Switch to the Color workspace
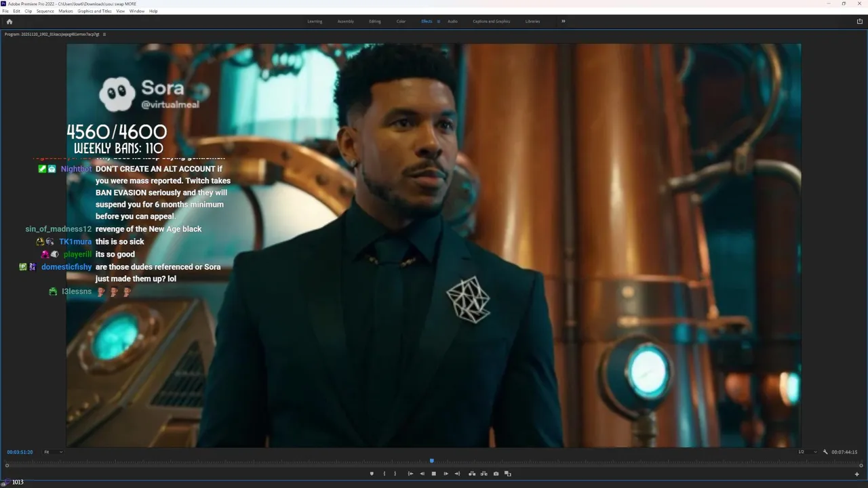868x488 pixels. [401, 21]
